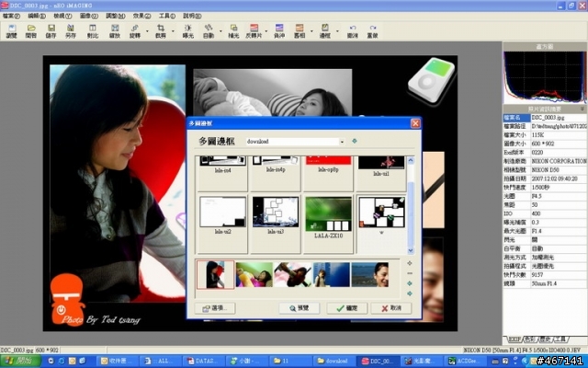Viewport: 588px width, 368px height.
Task: Remove photo using the minus icon
Action: pyautogui.click(x=410, y=273)
